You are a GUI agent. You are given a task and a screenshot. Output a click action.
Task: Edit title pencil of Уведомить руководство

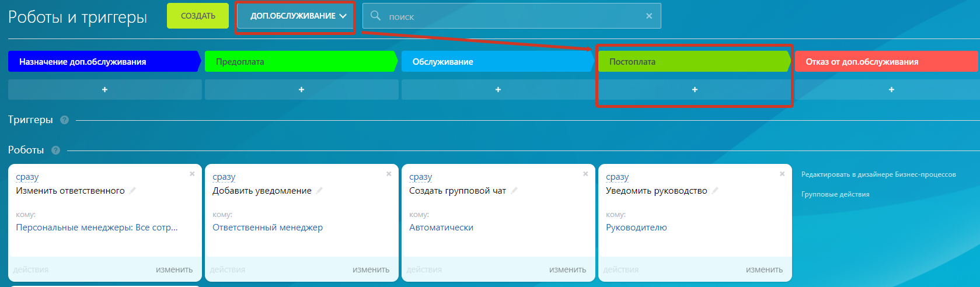click(x=715, y=190)
